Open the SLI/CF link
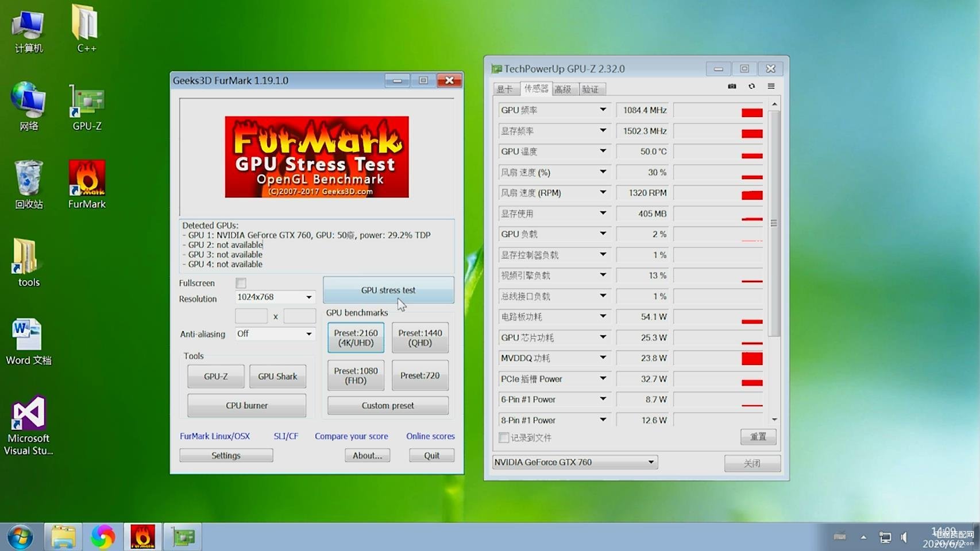This screenshot has width=980, height=551. click(285, 436)
